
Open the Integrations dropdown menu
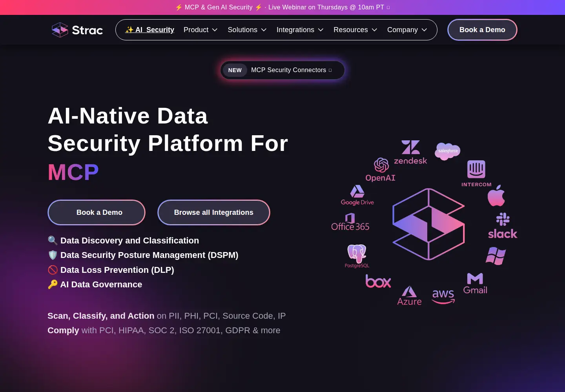click(x=300, y=30)
